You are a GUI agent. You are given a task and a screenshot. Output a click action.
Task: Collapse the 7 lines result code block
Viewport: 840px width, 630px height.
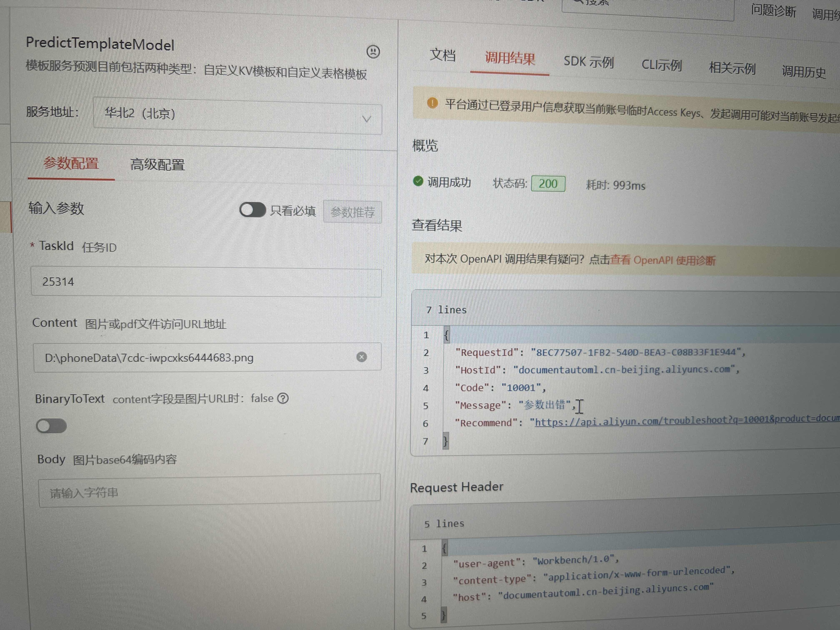pos(446,310)
